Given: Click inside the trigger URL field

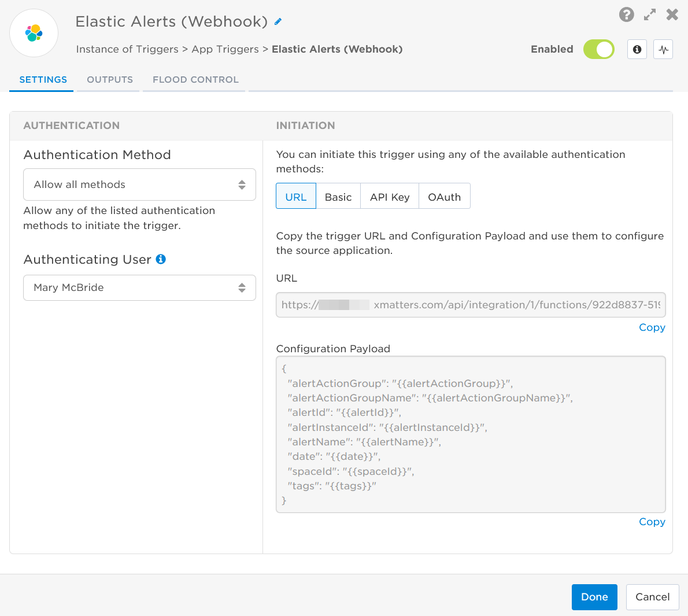Looking at the screenshot, I should (471, 305).
